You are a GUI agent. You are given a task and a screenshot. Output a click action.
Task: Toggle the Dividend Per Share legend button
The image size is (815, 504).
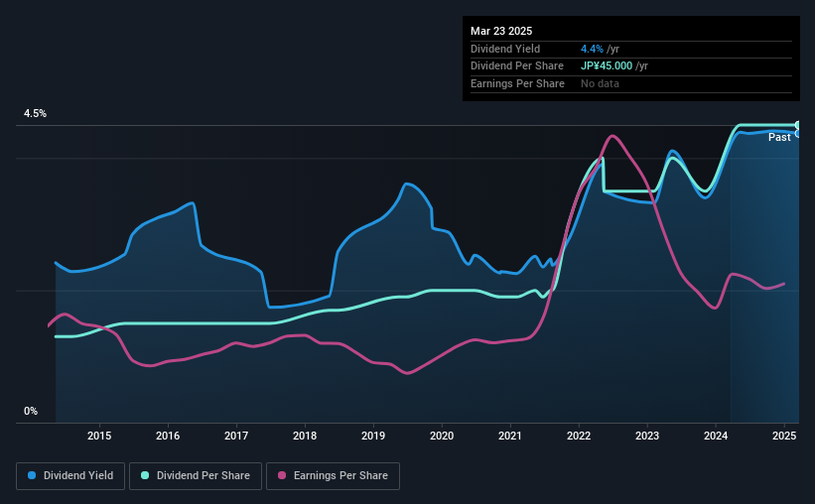coord(196,476)
